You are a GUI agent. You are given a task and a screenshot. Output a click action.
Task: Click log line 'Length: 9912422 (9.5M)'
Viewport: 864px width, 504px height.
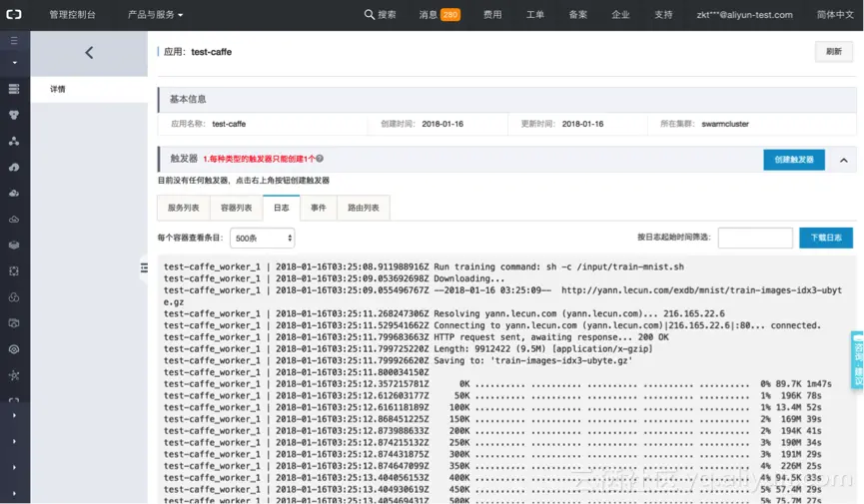click(x=409, y=349)
